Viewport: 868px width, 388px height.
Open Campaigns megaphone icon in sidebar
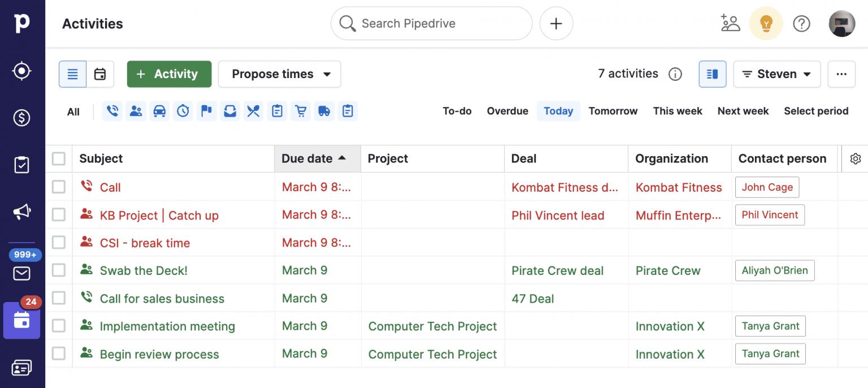(x=22, y=212)
